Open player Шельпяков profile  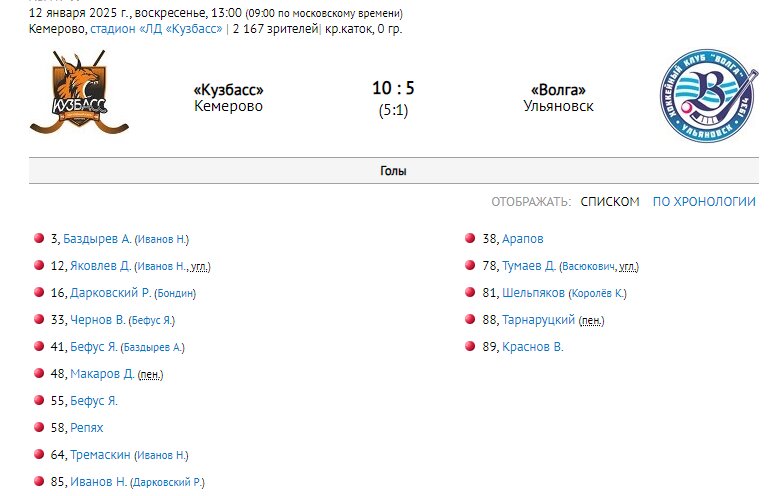click(533, 293)
